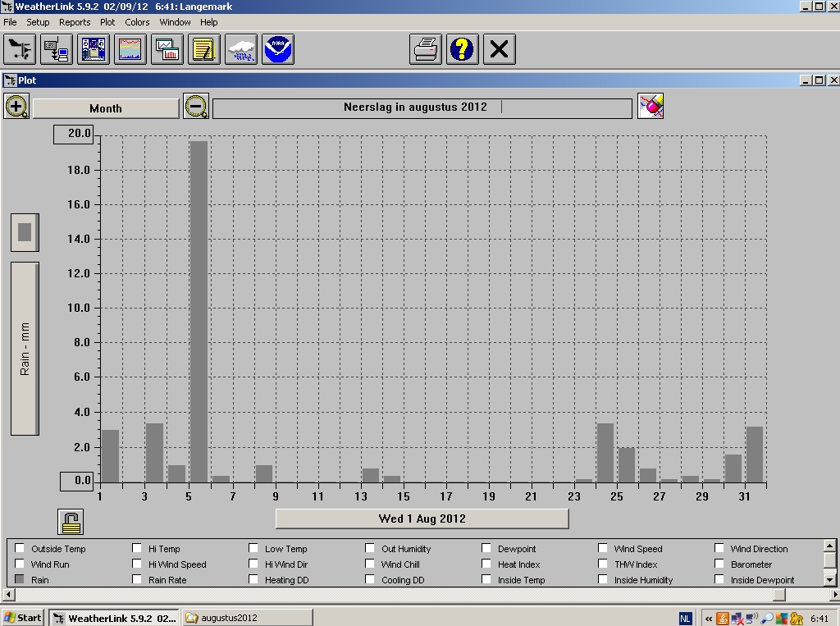Click the 0.0 axis minimum field

click(76, 481)
